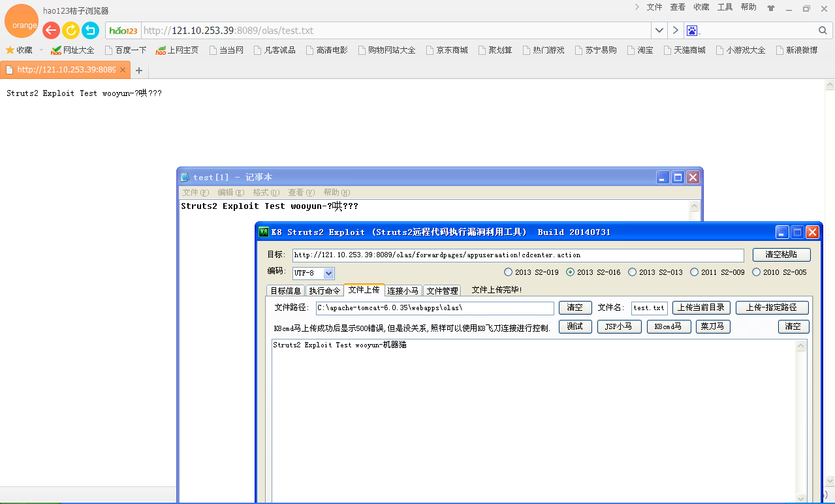
Task: Open Notepad 编辑 menu
Action: coord(231,193)
